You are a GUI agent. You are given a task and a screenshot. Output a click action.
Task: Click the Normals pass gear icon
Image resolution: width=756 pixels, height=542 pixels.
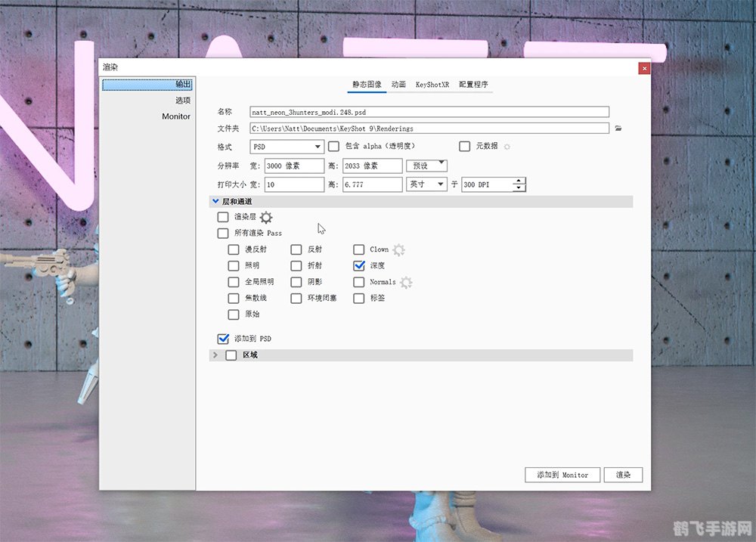click(406, 281)
